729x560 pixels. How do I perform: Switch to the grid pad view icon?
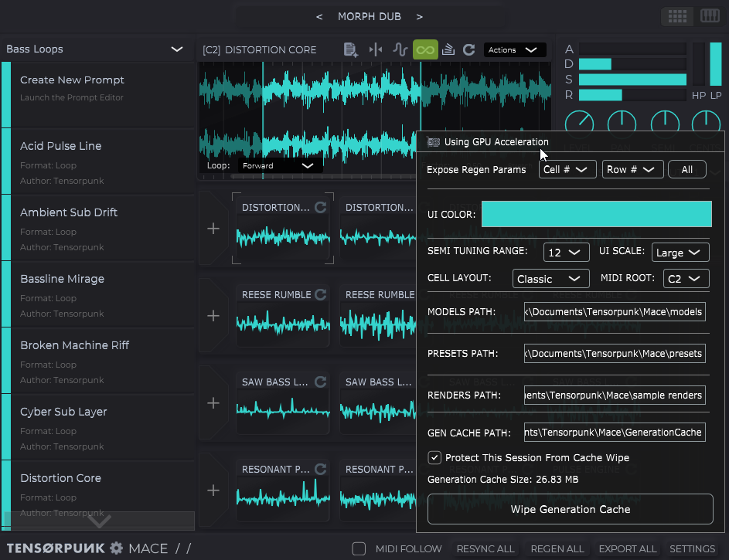tap(677, 16)
